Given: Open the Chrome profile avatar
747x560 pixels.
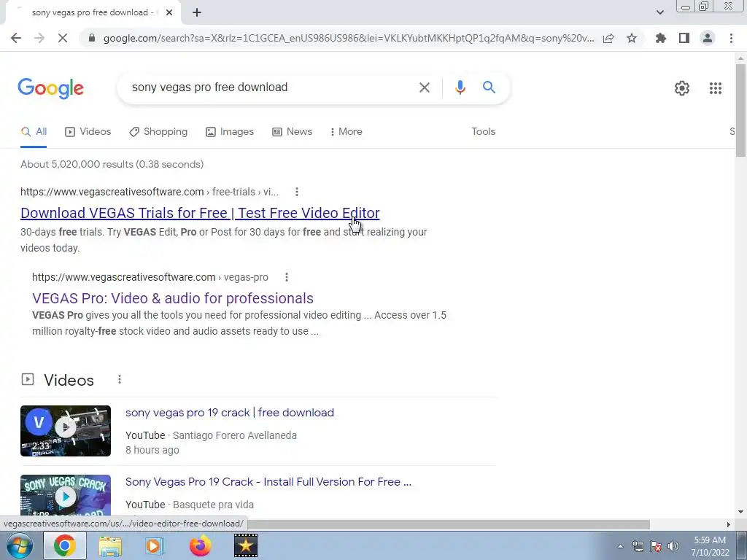Looking at the screenshot, I should click(x=708, y=38).
